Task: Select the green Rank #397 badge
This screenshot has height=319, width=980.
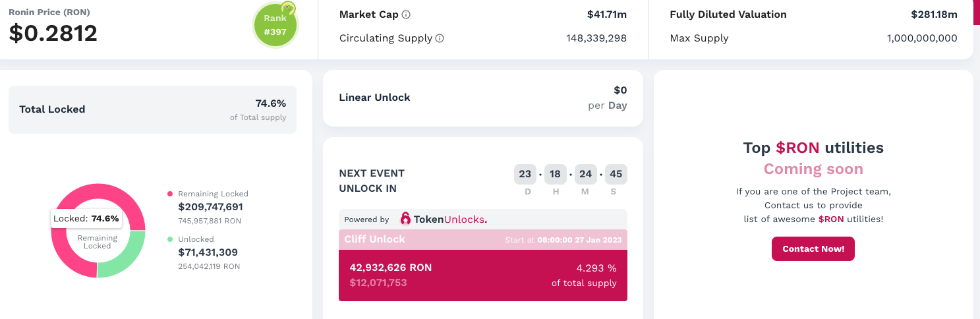Action: coord(275,26)
